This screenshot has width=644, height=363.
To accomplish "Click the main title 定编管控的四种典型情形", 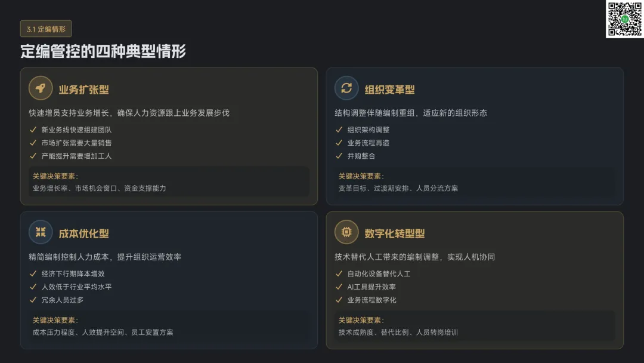I will (x=103, y=51).
